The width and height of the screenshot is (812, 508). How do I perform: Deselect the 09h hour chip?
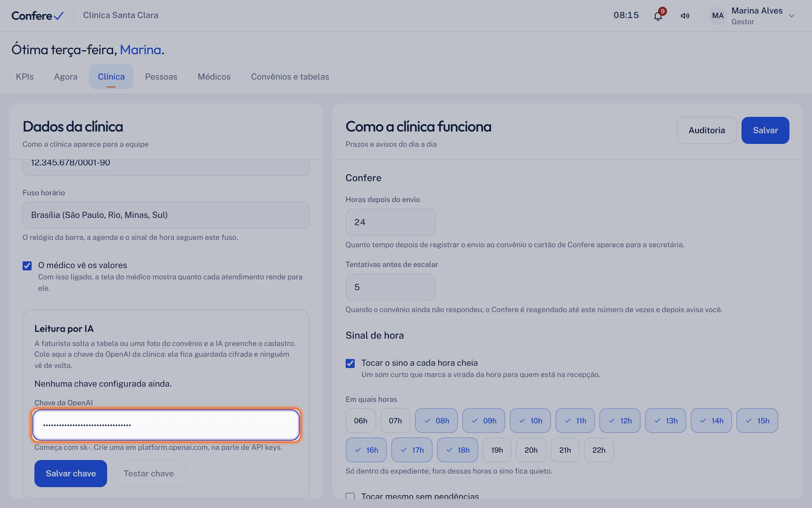coord(484,420)
